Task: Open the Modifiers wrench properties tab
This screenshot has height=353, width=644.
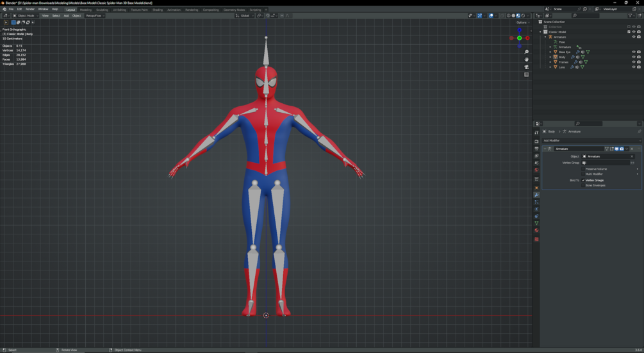Action: click(x=536, y=195)
